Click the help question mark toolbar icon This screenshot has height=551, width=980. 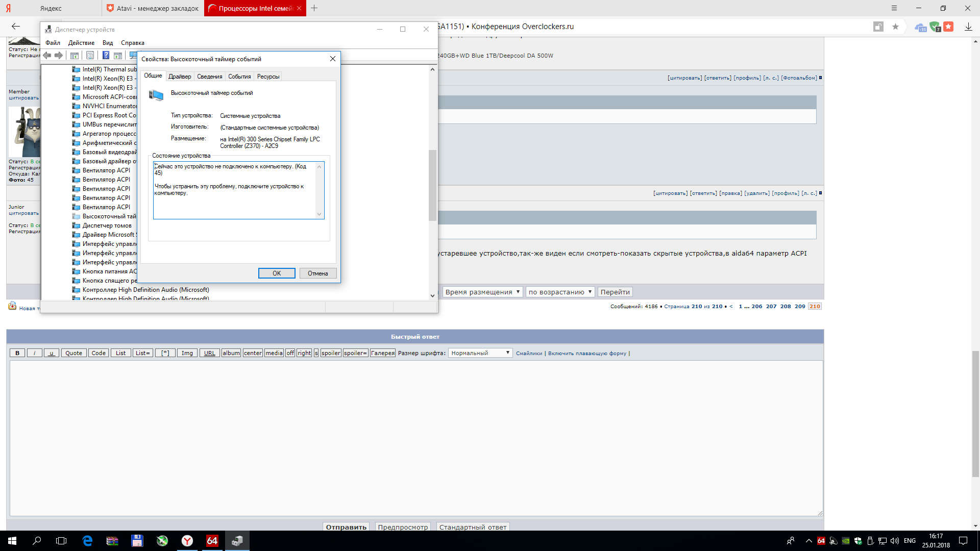tap(106, 55)
